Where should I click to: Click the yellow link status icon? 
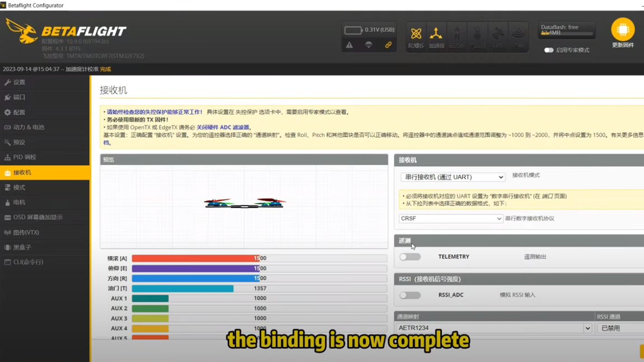[388, 45]
